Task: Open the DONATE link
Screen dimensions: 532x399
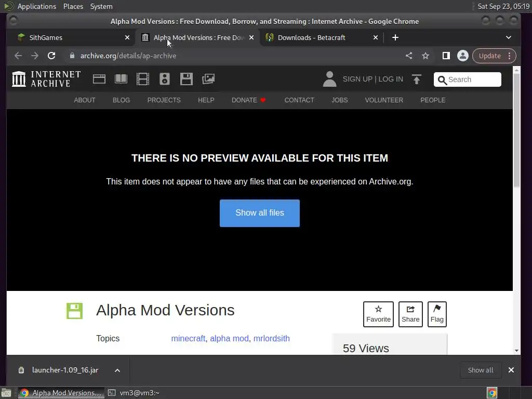Action: 248,100
